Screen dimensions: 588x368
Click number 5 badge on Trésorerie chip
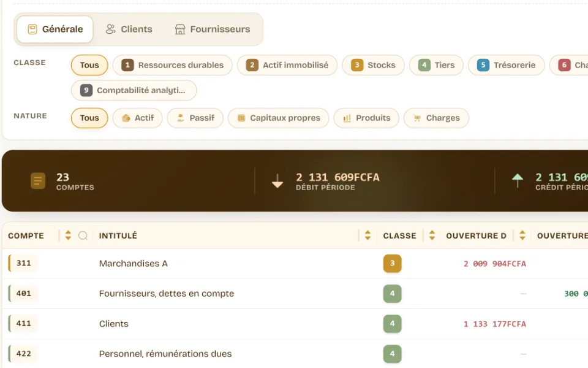pyautogui.click(x=483, y=65)
